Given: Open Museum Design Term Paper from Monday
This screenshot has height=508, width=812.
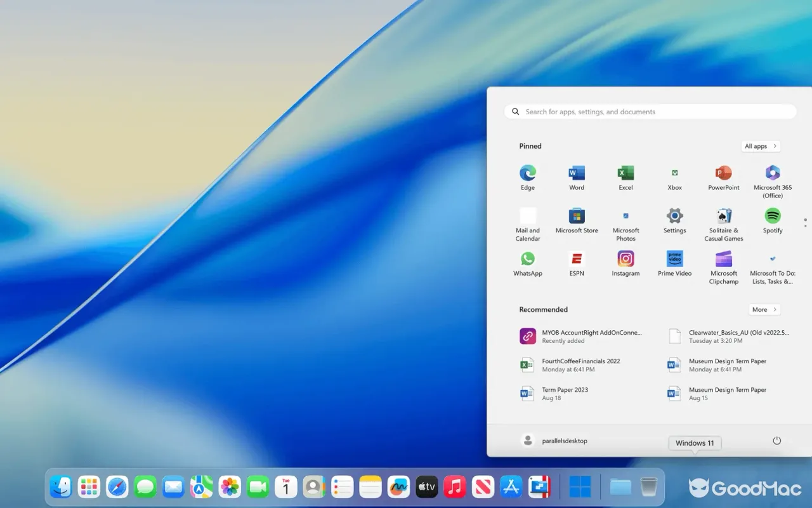Looking at the screenshot, I should pyautogui.click(x=717, y=364).
